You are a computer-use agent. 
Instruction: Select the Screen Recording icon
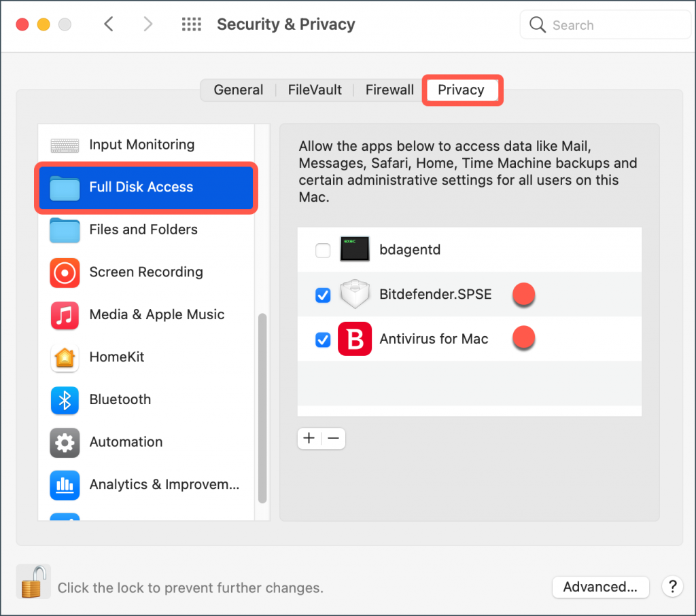(65, 273)
